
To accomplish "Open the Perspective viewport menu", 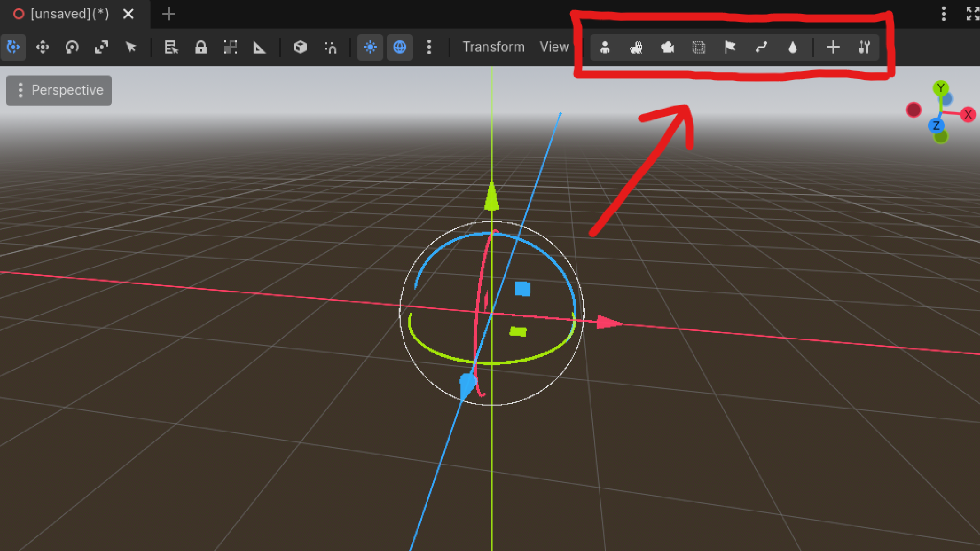I will coord(59,90).
